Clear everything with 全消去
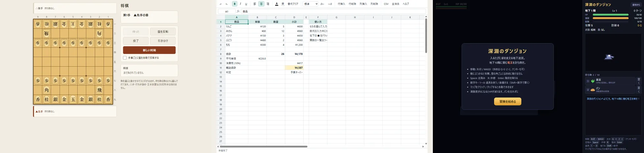The image size is (644, 153). (x=396, y=4)
